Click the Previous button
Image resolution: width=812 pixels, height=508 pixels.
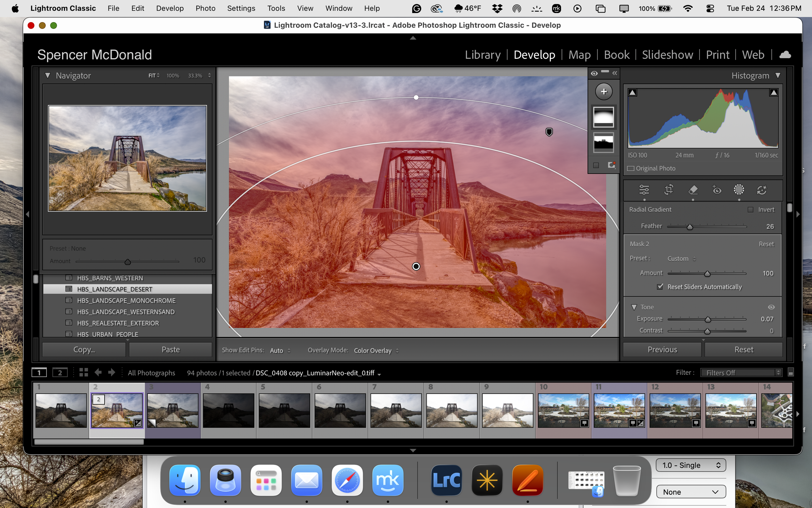click(662, 349)
